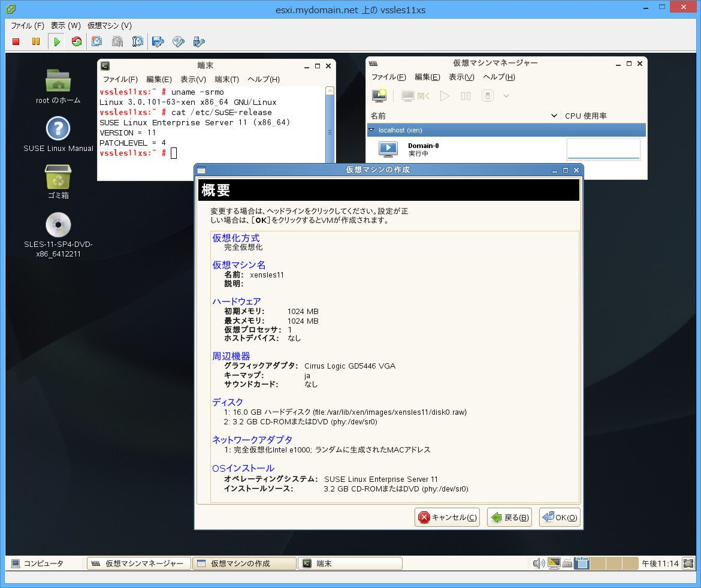Click the CD/DVD drive connect icon

tap(179, 41)
